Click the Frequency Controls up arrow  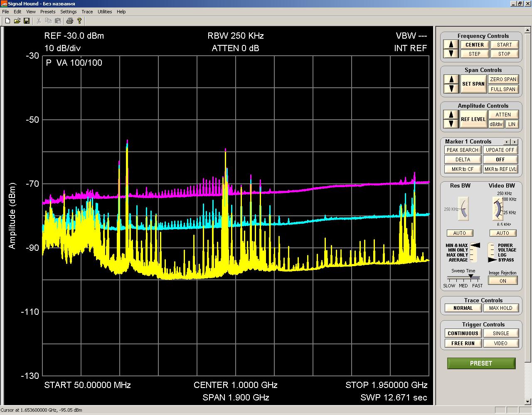(x=451, y=44)
